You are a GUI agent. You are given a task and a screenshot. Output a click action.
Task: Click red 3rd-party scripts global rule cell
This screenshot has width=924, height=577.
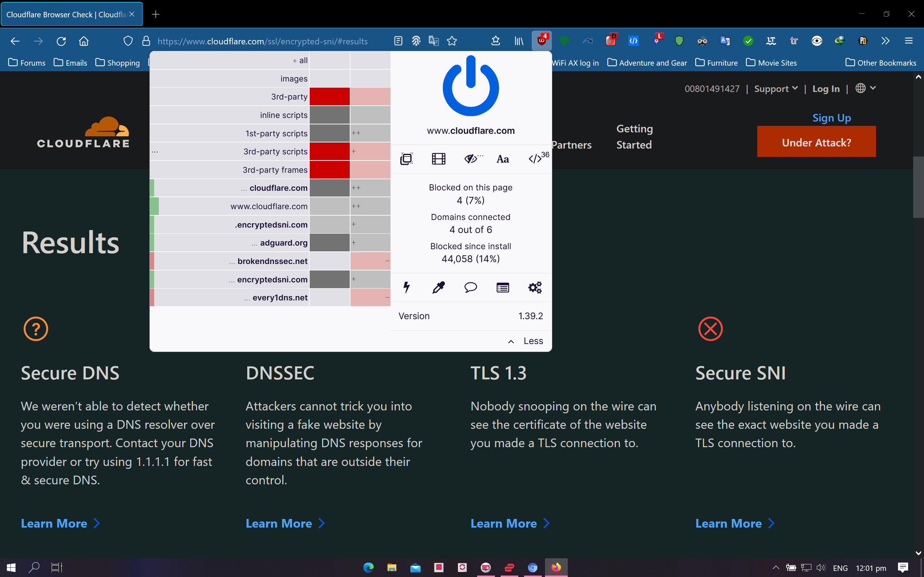pyautogui.click(x=329, y=151)
